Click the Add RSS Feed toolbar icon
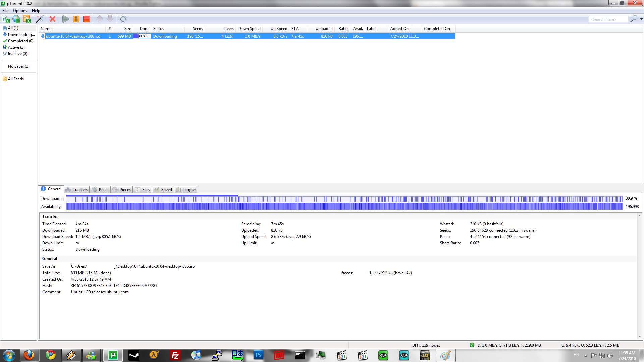Viewport: 644px width, 362px height. click(x=26, y=19)
